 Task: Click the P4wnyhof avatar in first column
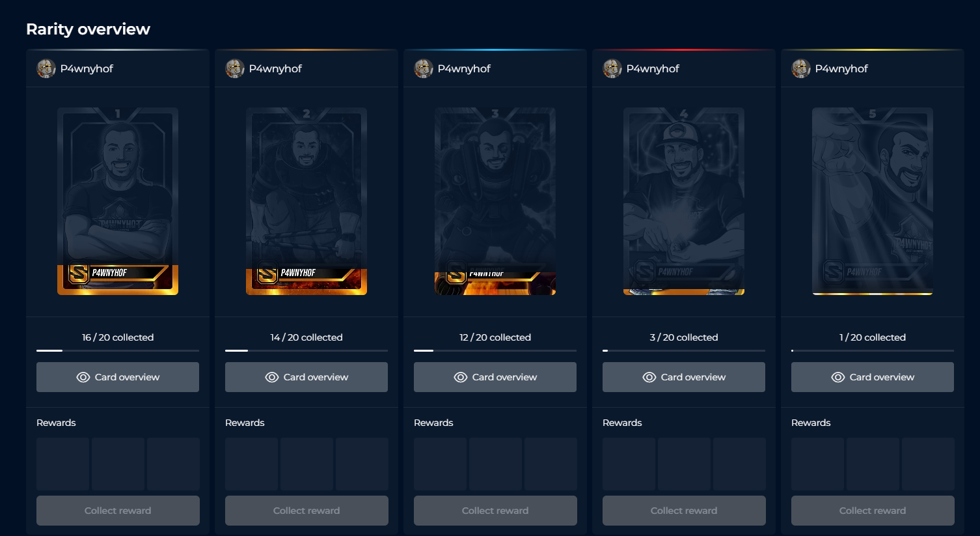46,68
